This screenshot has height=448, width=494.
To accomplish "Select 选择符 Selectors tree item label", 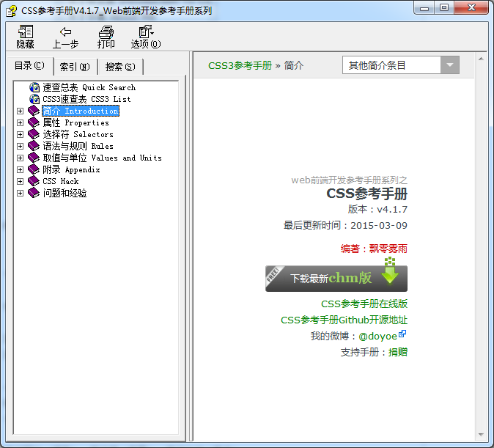I will 78,134.
